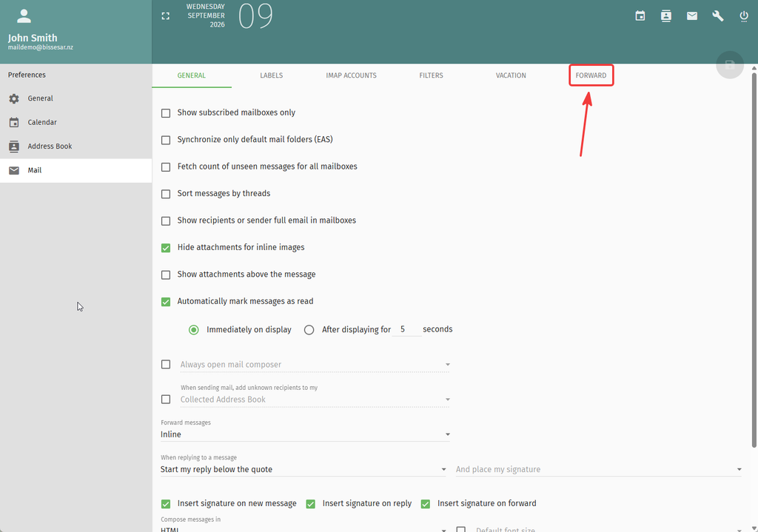
Task: Open the calendar icon in top bar
Action: point(640,16)
